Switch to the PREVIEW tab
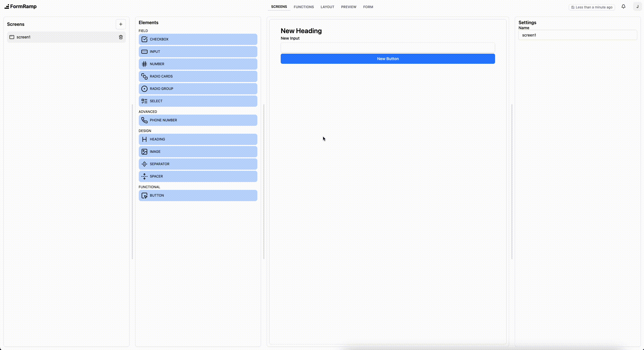Viewport: 644px width, 350px height. pos(348,7)
